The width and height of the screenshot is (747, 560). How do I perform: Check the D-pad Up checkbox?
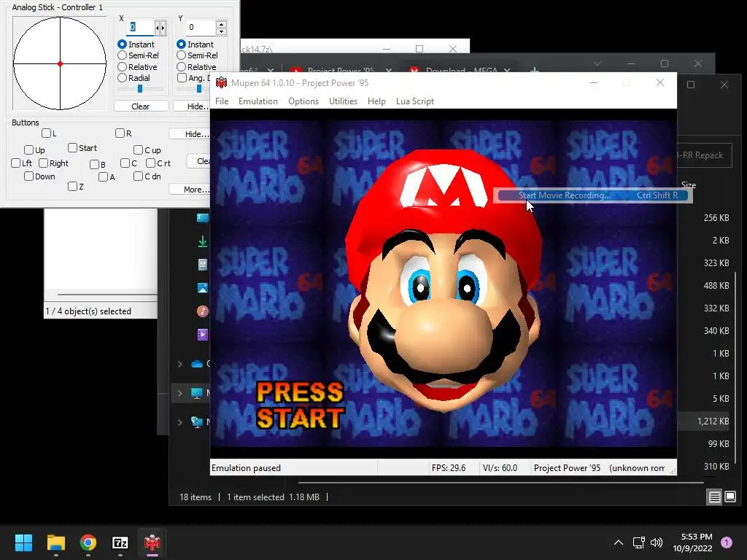click(28, 150)
